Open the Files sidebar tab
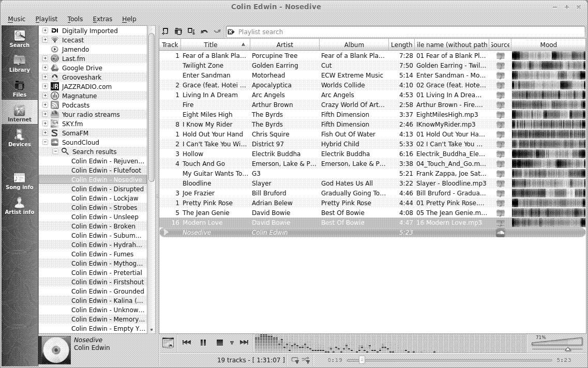 pos(20,88)
